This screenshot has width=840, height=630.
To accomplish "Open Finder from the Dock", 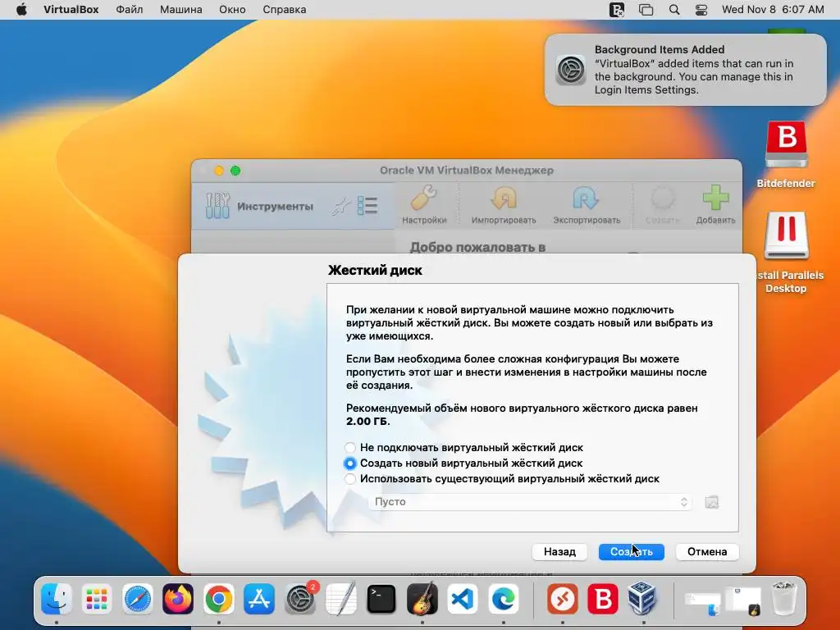I will pos(57,598).
